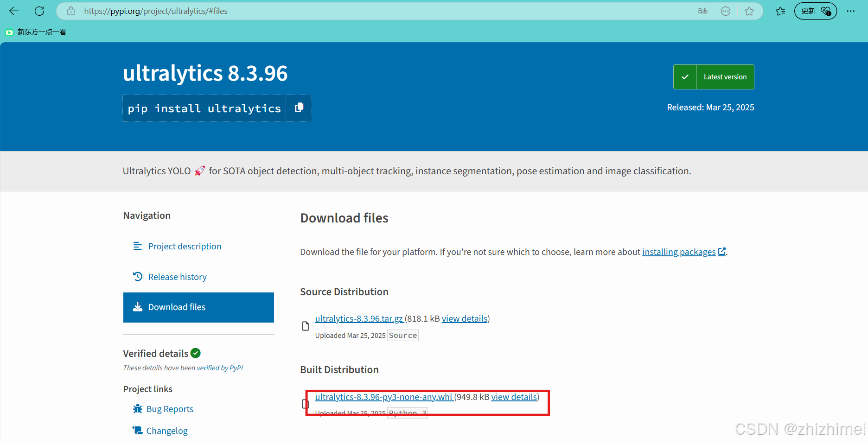This screenshot has height=444, width=868.
Task: Click the green verified checkmark badge
Action: tap(196, 353)
